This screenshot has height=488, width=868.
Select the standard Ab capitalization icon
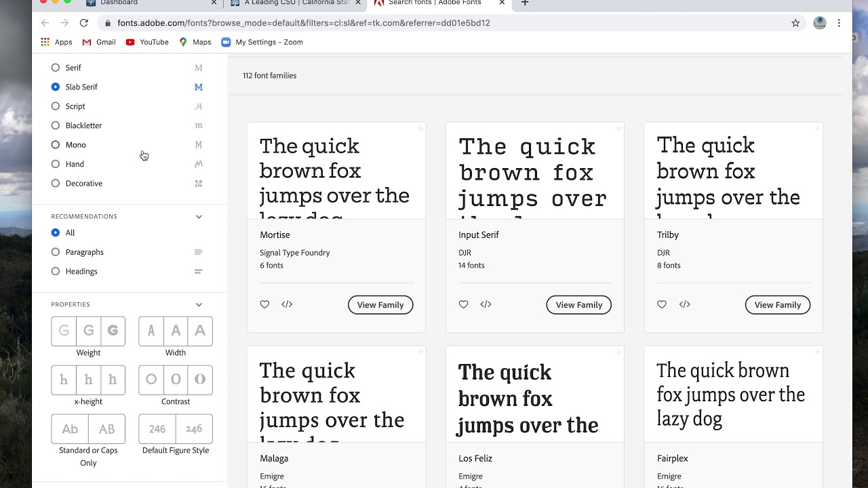click(70, 429)
